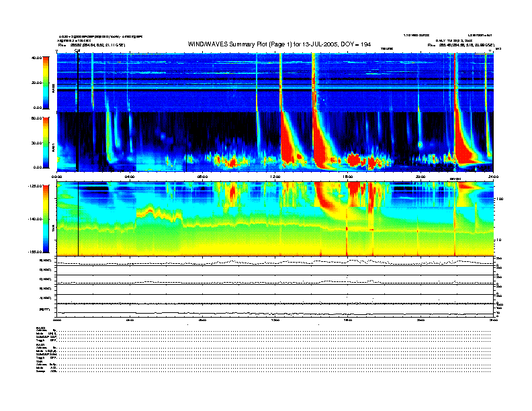Click the RAD1 vertical axis label
532x411 pixels.
tap(53, 147)
